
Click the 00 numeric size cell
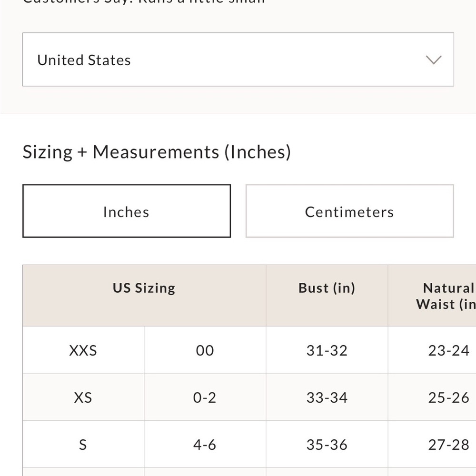(x=205, y=350)
